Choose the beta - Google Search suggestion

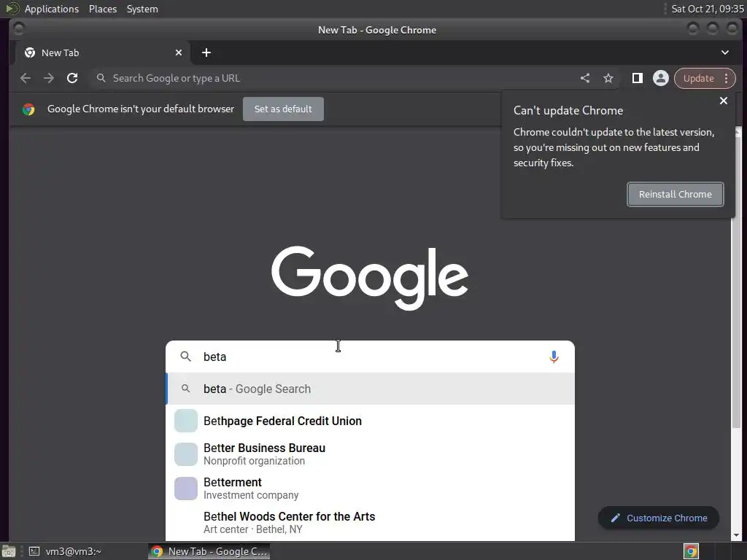point(370,389)
